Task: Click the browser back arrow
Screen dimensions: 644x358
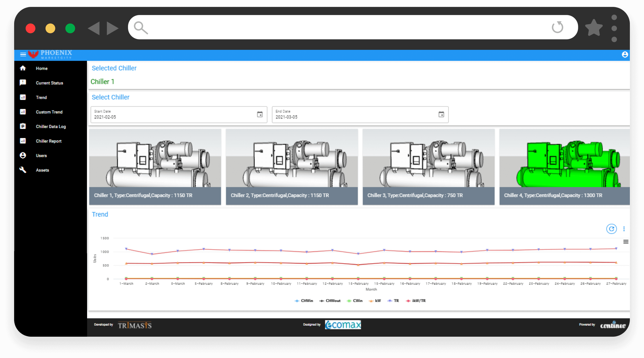Action: 94,28
